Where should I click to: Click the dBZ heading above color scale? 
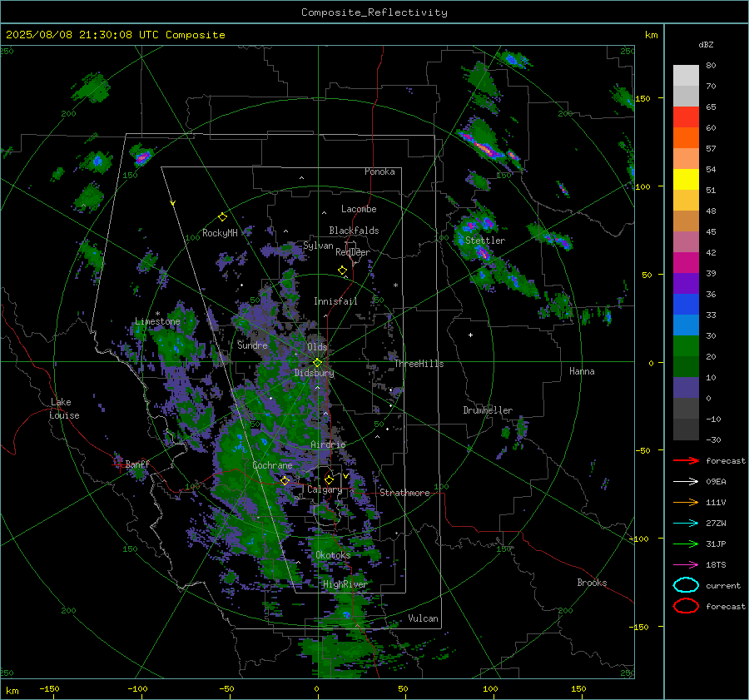coord(706,44)
